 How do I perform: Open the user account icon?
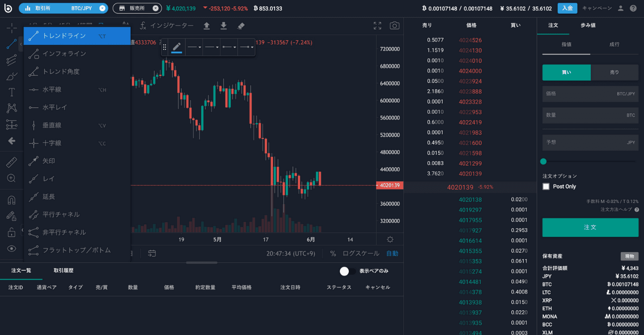click(620, 8)
